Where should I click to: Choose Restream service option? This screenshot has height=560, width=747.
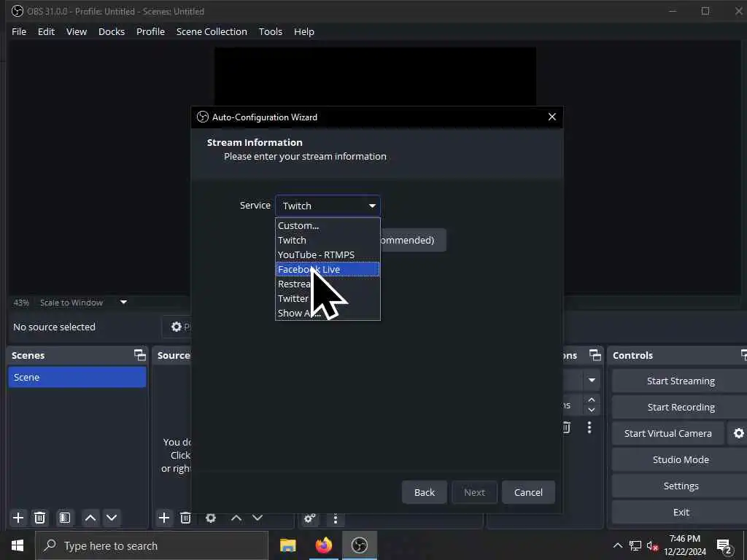(x=328, y=284)
